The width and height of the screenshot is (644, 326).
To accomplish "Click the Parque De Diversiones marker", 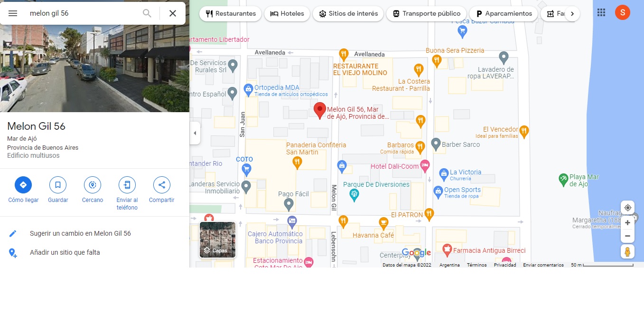I will point(354,194).
